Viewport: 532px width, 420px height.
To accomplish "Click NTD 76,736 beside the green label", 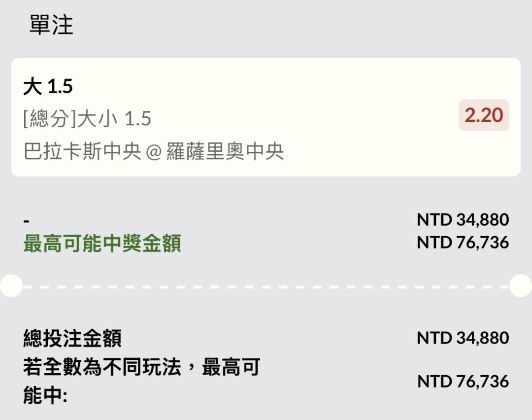I will tap(463, 243).
